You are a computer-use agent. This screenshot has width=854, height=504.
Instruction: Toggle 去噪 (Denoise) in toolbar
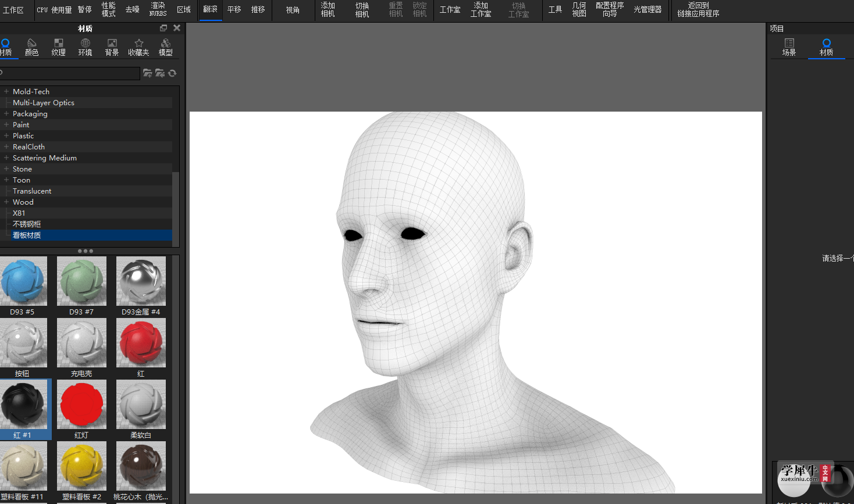tap(133, 10)
